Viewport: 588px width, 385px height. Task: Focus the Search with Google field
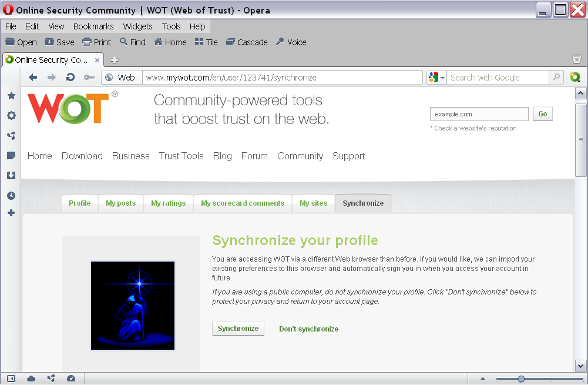point(498,78)
